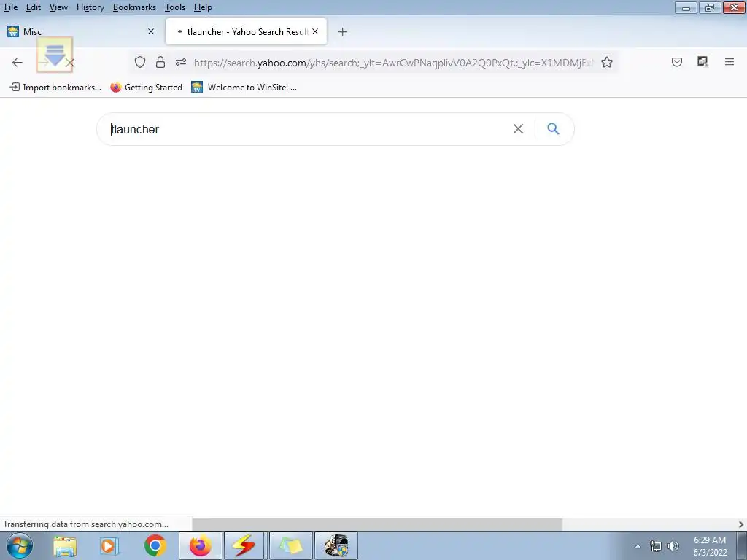Close the tlauncher Yahoo Search tab

315,31
